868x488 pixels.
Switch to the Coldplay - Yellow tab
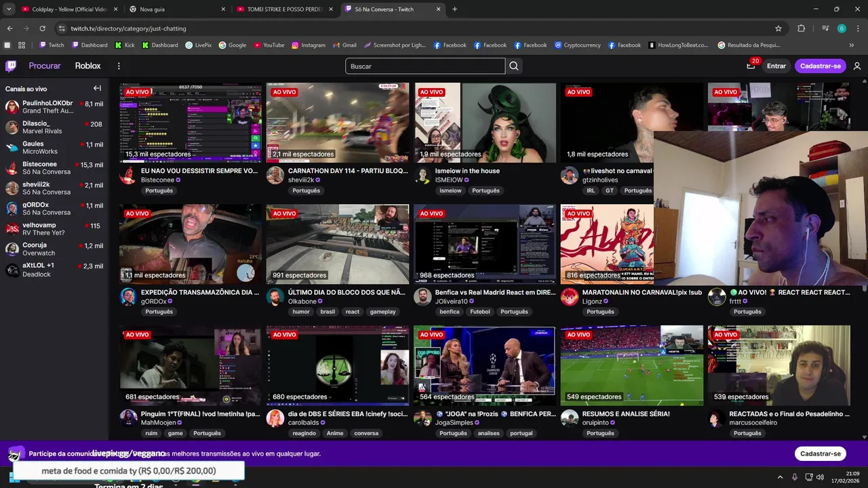[x=69, y=9]
